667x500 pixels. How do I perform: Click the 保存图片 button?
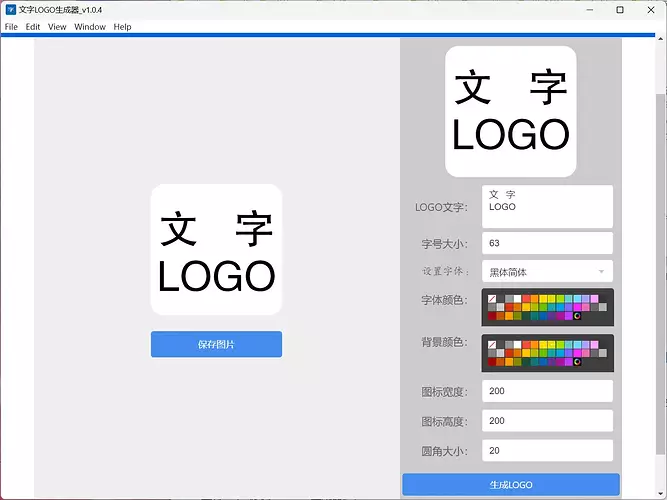216,344
